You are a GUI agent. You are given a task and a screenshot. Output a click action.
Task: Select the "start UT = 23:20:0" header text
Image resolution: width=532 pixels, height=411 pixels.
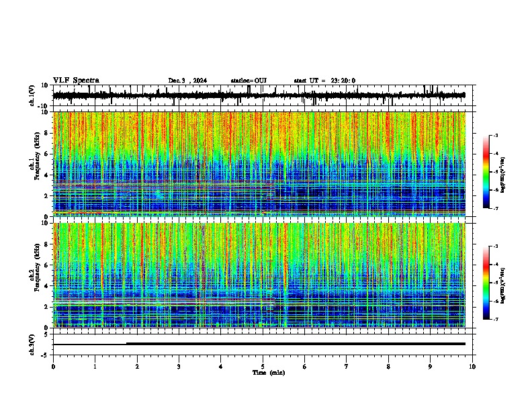pos(324,81)
